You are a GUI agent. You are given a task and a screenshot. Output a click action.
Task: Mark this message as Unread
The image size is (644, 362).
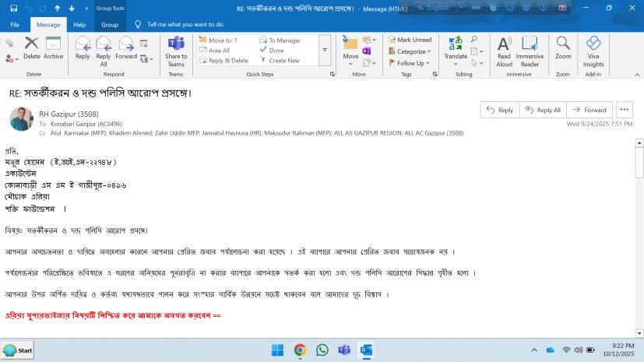point(409,40)
